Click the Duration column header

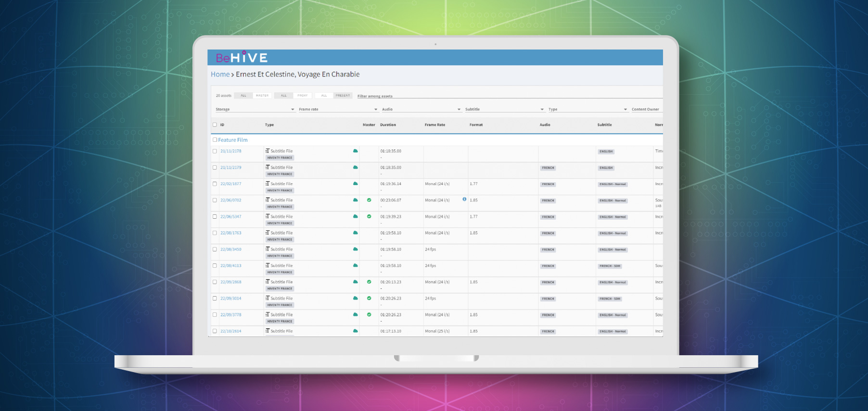pyautogui.click(x=388, y=125)
